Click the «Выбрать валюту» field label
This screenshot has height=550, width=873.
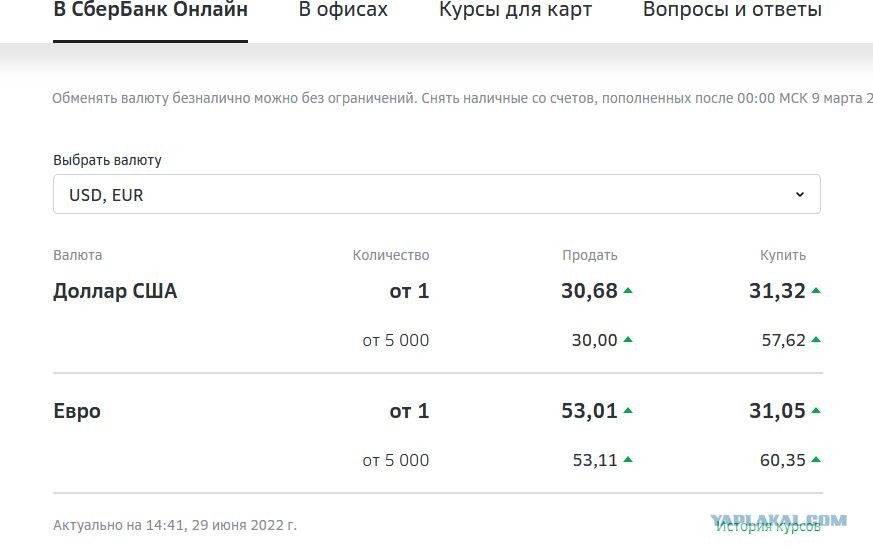point(107,160)
